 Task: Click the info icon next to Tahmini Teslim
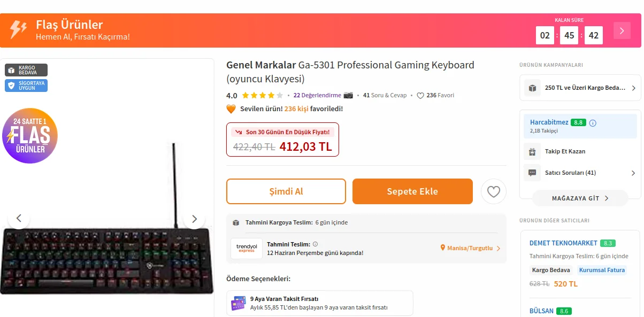(315, 244)
